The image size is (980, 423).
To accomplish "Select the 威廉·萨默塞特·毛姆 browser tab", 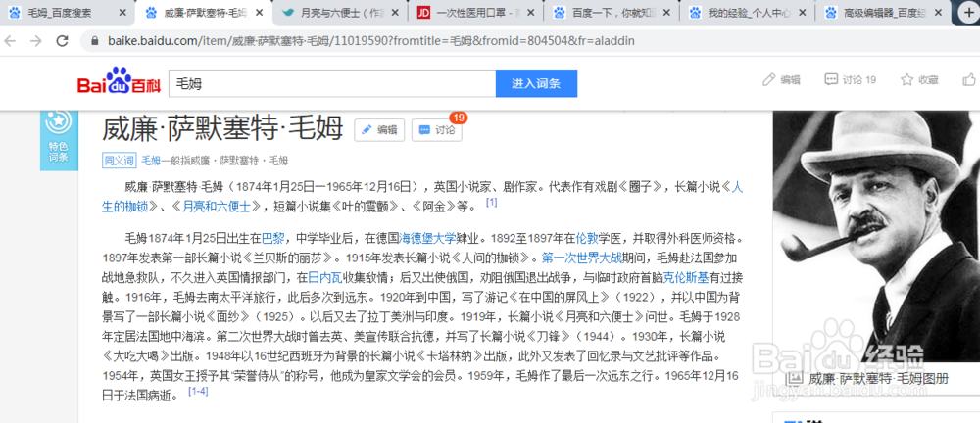I will [x=197, y=13].
